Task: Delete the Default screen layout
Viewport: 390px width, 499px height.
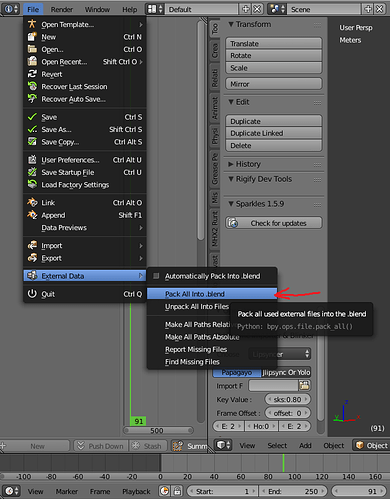Action: coord(257,9)
